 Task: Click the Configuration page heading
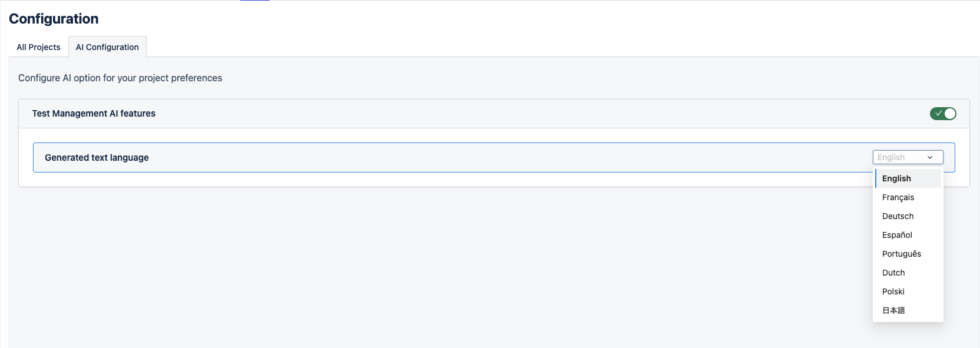click(54, 19)
